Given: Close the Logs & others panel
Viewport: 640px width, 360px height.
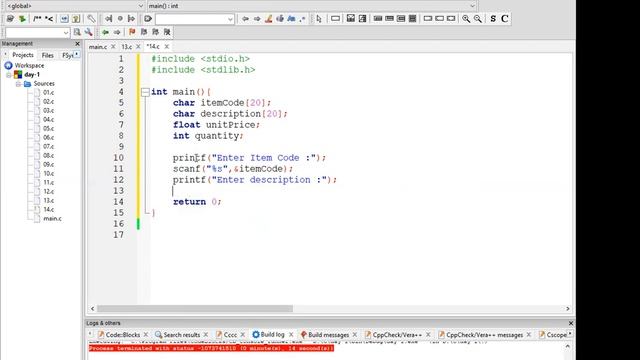Looking at the screenshot, I should click(x=571, y=323).
